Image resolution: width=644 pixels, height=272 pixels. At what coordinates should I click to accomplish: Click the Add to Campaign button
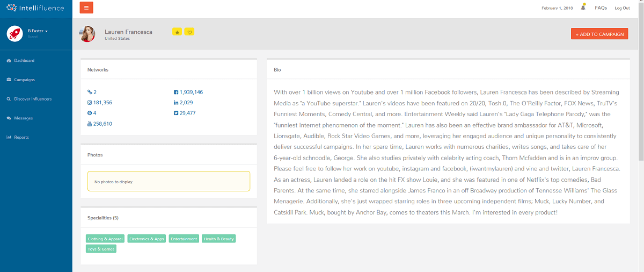[x=599, y=34]
